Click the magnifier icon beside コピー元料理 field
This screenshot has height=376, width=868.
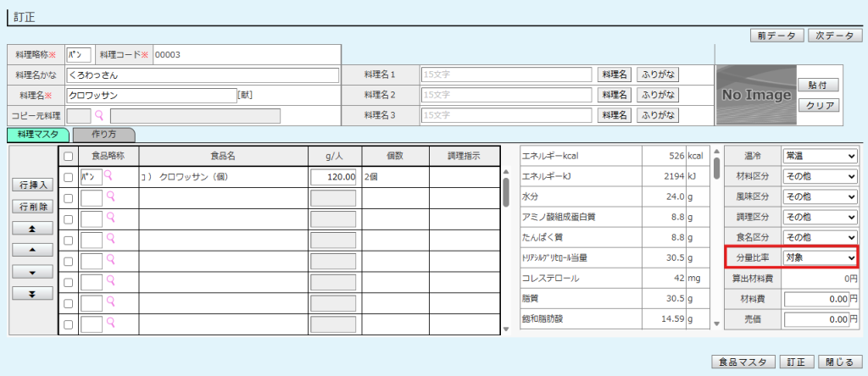pyautogui.click(x=99, y=115)
